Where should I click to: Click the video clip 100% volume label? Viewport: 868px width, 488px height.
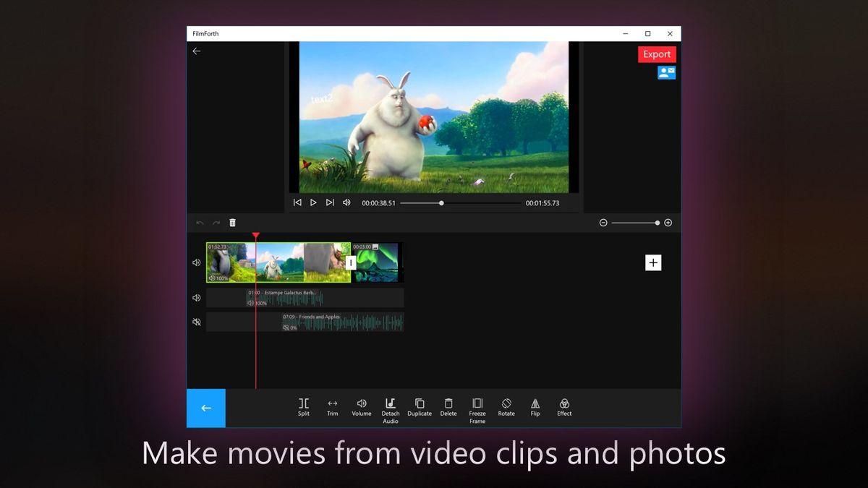tap(218, 278)
